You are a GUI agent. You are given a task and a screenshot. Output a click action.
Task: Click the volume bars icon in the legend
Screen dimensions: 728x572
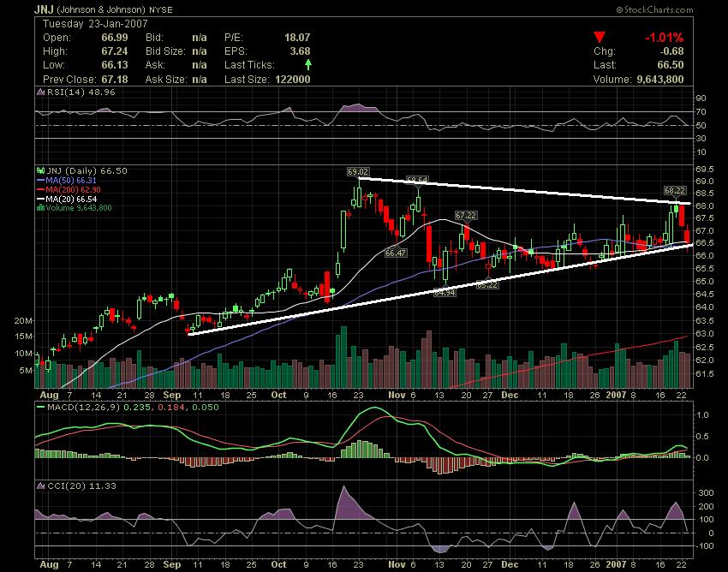coord(41,208)
